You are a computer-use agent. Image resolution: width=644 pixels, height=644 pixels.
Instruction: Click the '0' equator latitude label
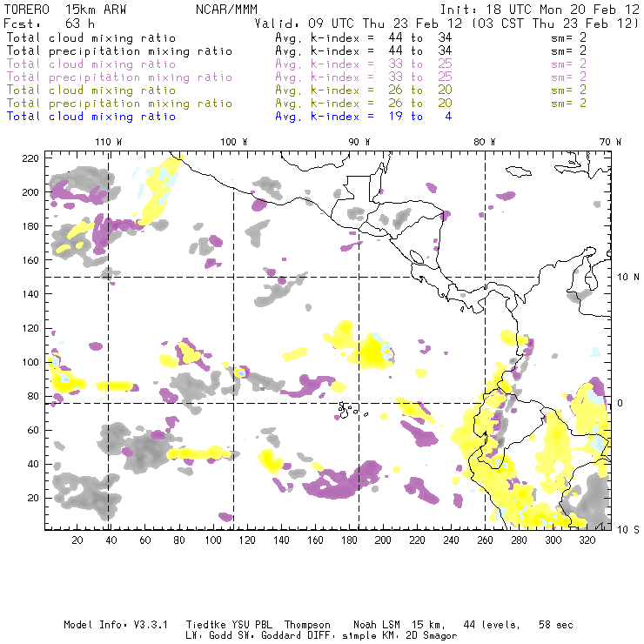pos(621,403)
